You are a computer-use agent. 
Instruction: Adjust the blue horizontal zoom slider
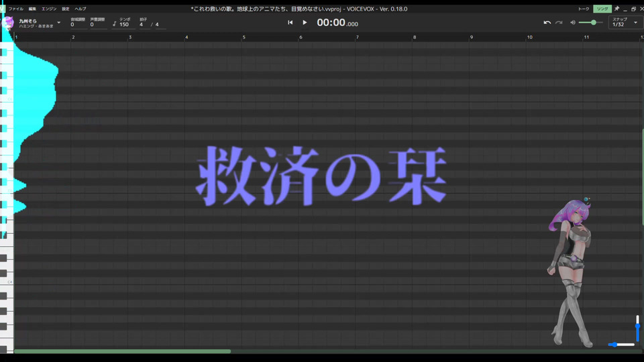click(x=621, y=345)
